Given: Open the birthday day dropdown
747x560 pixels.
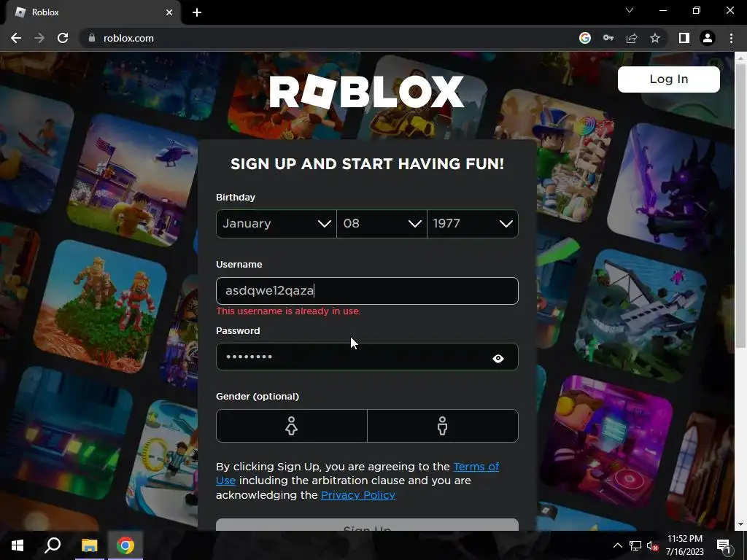Looking at the screenshot, I should (382, 224).
